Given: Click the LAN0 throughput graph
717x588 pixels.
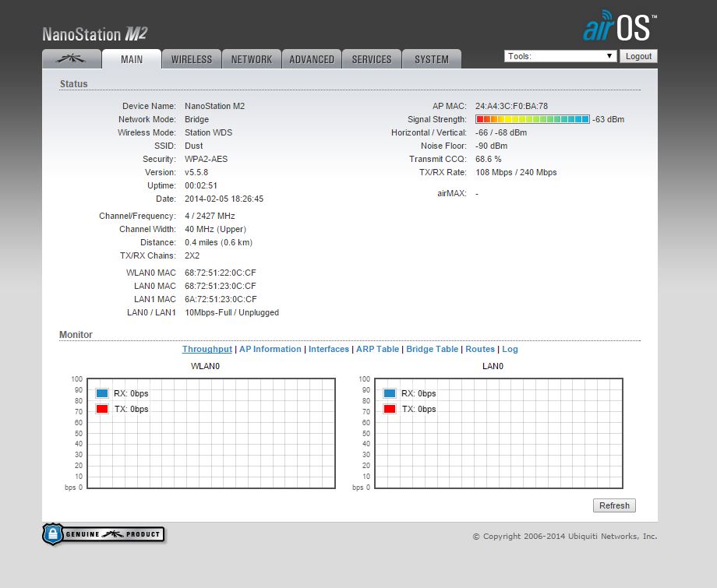Looking at the screenshot, I should click(499, 433).
